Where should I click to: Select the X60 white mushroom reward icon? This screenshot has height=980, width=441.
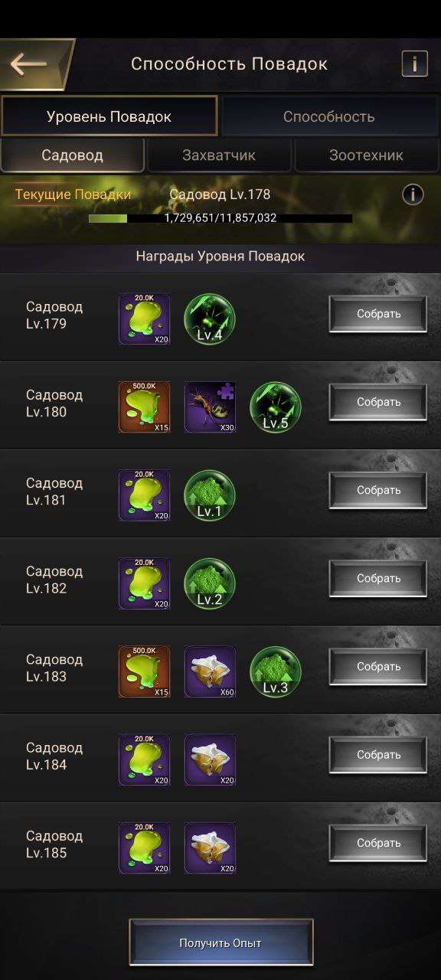(x=210, y=671)
